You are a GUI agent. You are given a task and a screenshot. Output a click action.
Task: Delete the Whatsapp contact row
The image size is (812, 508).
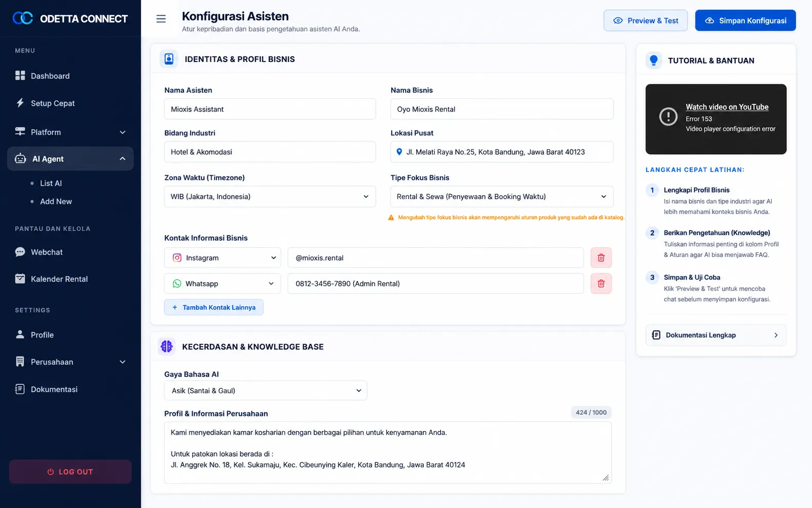(601, 283)
